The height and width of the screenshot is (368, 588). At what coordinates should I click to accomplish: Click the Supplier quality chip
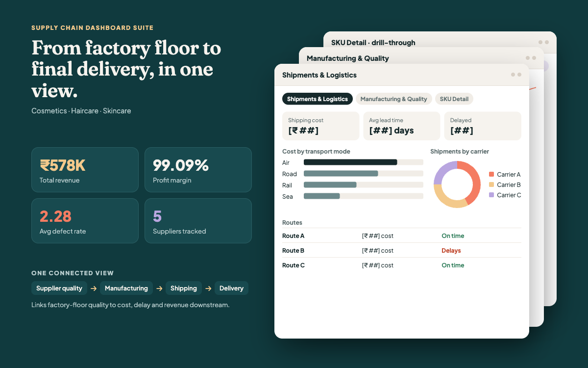coord(59,288)
